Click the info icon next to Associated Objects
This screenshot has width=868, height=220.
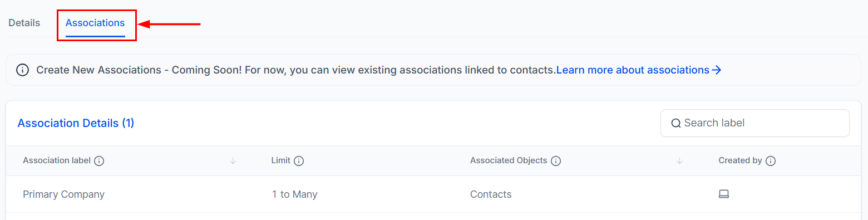tap(555, 161)
